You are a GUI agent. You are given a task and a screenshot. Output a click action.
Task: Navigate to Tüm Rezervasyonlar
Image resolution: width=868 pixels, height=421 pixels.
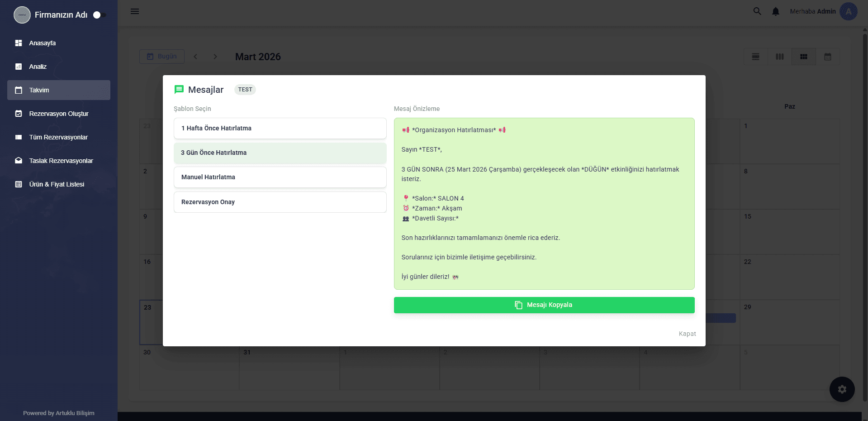tap(58, 137)
